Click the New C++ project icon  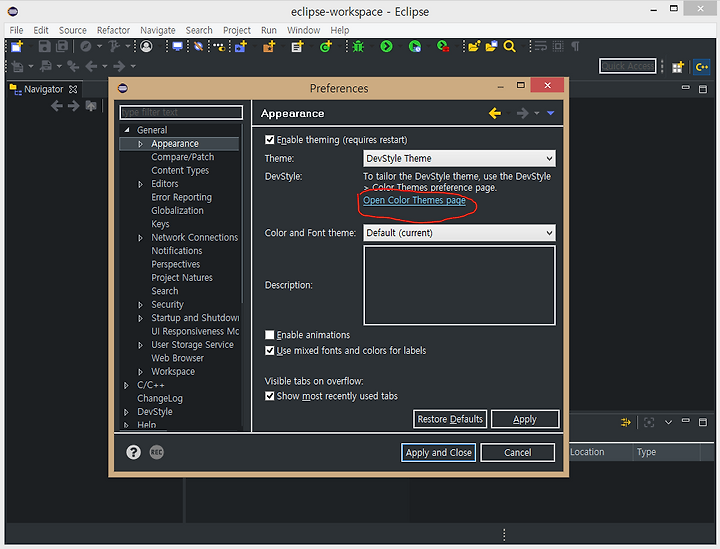(241, 46)
